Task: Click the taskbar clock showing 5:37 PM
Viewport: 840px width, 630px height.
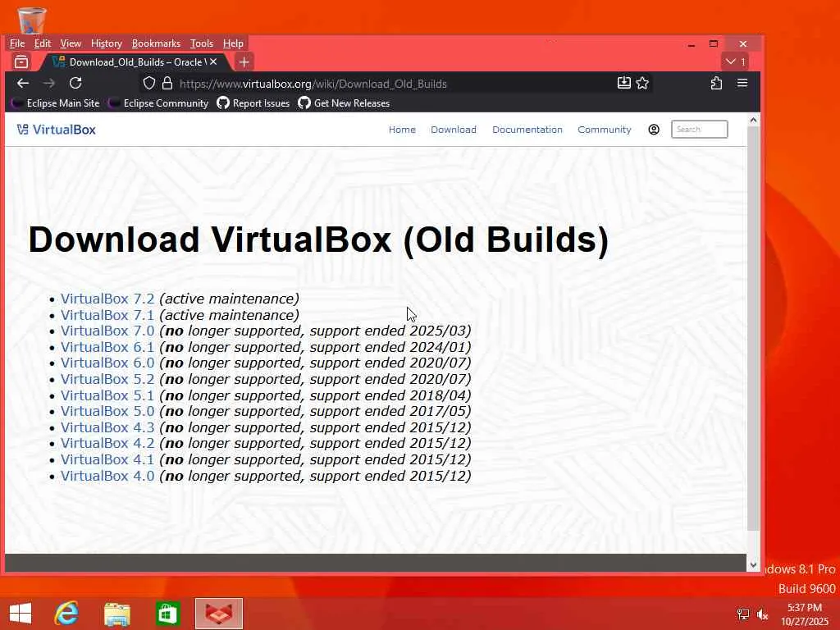Action: pos(804,614)
